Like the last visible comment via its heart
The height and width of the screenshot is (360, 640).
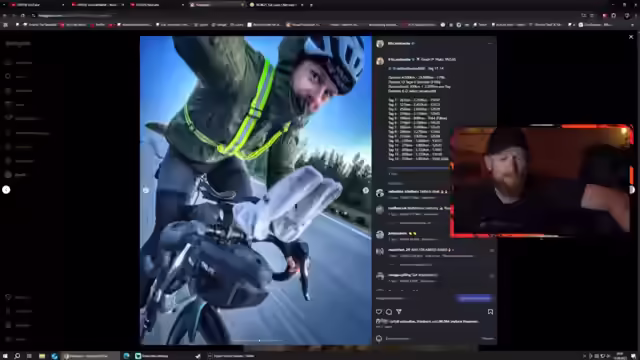coord(491,276)
